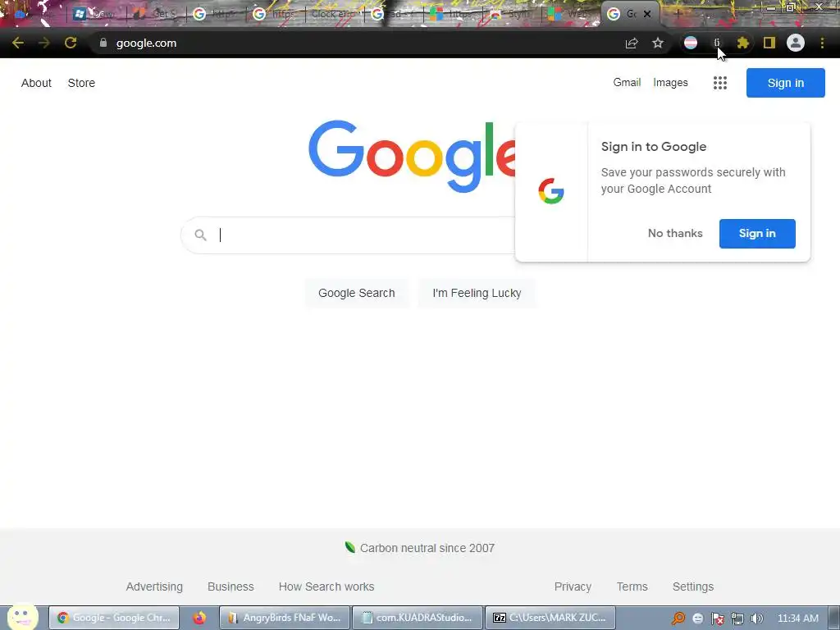
Task: Click the forward navigation arrow
Action: [x=44, y=43]
